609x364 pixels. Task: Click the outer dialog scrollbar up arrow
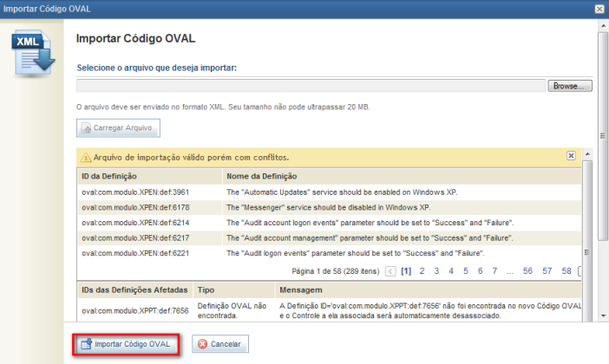click(x=603, y=26)
